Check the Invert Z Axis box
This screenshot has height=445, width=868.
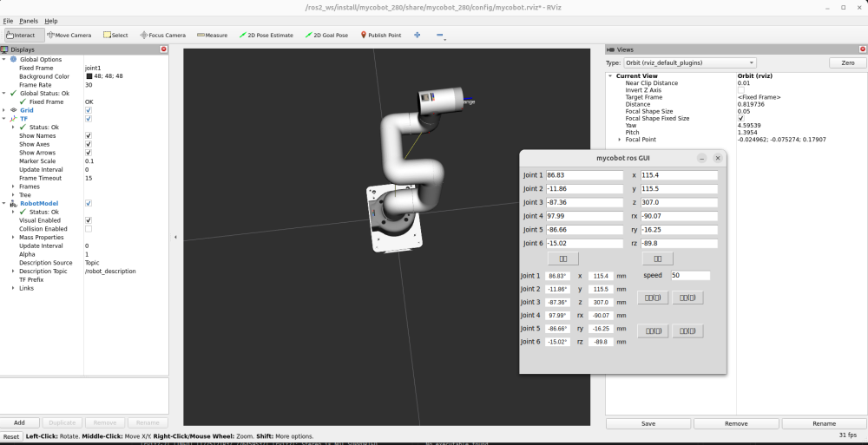[741, 90]
